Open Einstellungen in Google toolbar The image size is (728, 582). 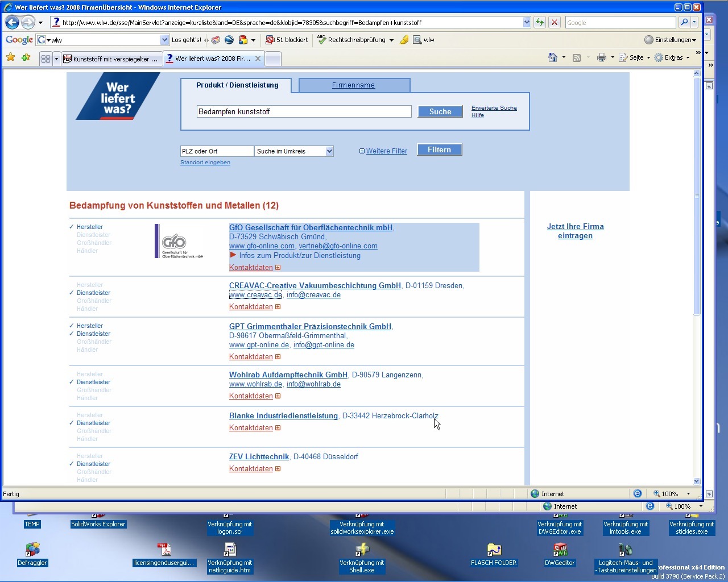(670, 40)
